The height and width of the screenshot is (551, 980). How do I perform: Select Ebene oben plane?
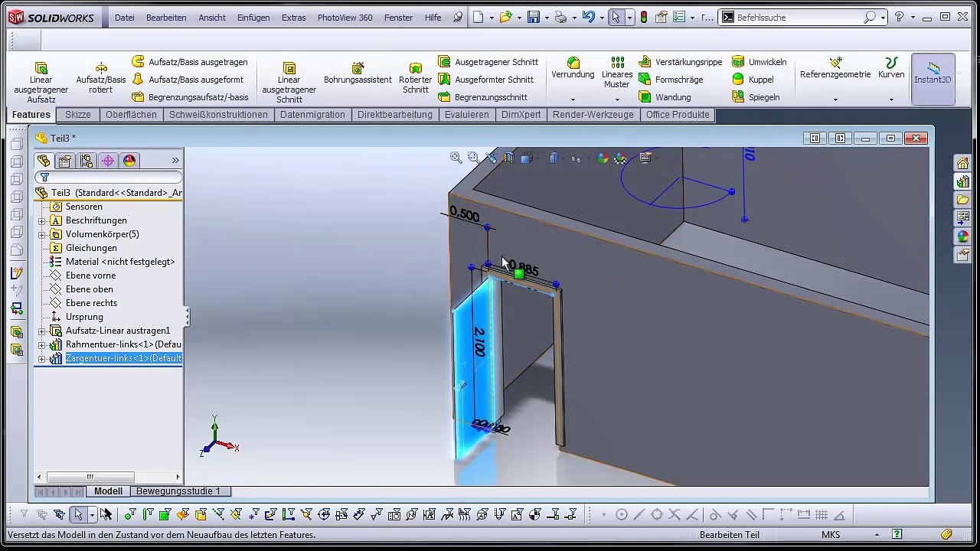pos(81,289)
